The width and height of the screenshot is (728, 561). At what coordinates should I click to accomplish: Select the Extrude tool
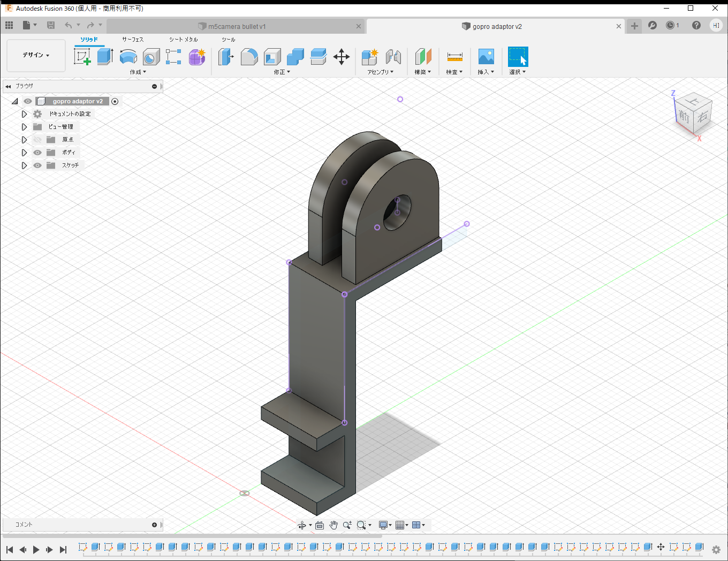[105, 56]
